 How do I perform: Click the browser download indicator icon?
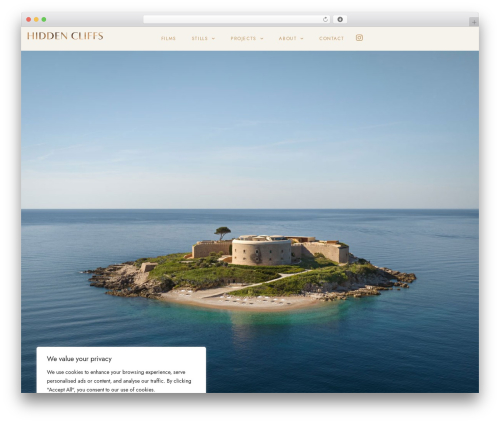(340, 19)
